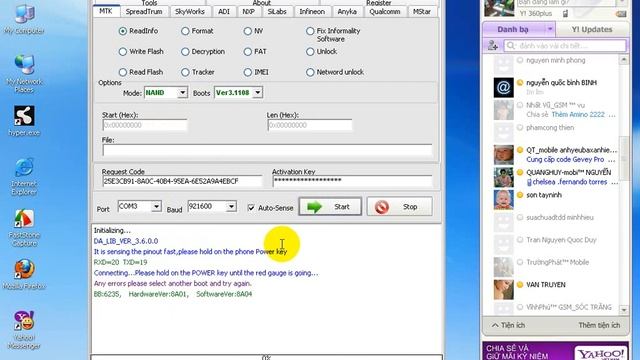
Task: Click Activation Key field
Action: point(352,181)
